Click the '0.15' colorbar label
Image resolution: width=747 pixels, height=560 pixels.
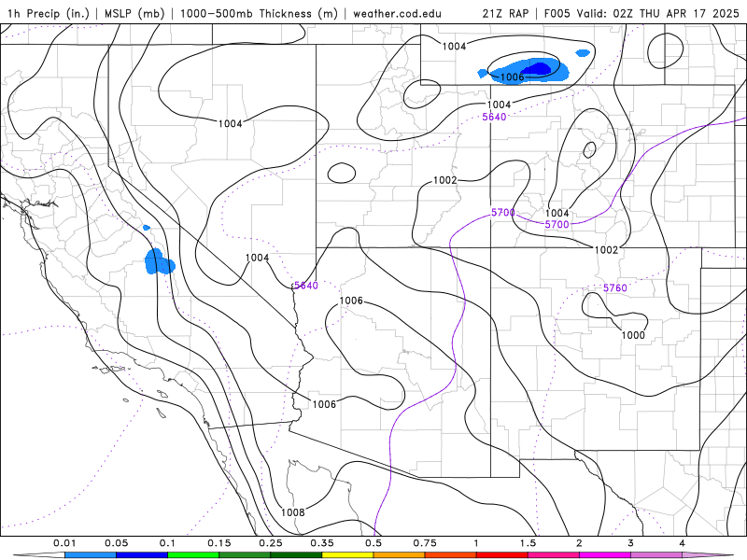pos(219,543)
